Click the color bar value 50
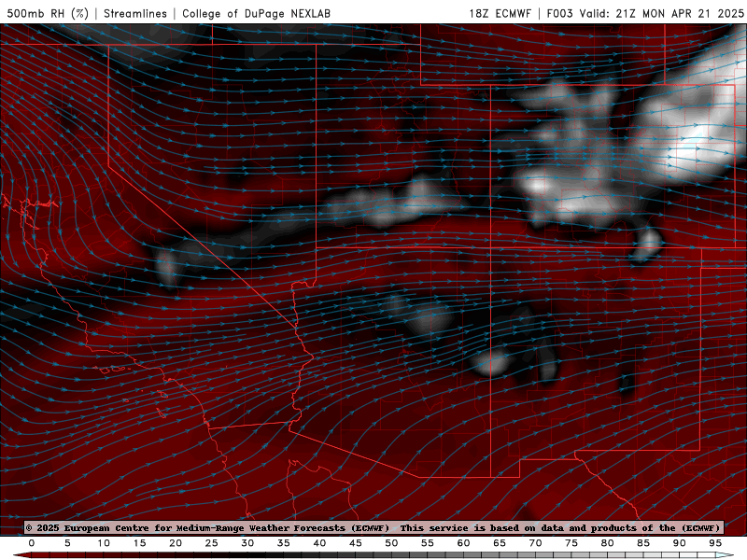 (x=391, y=543)
